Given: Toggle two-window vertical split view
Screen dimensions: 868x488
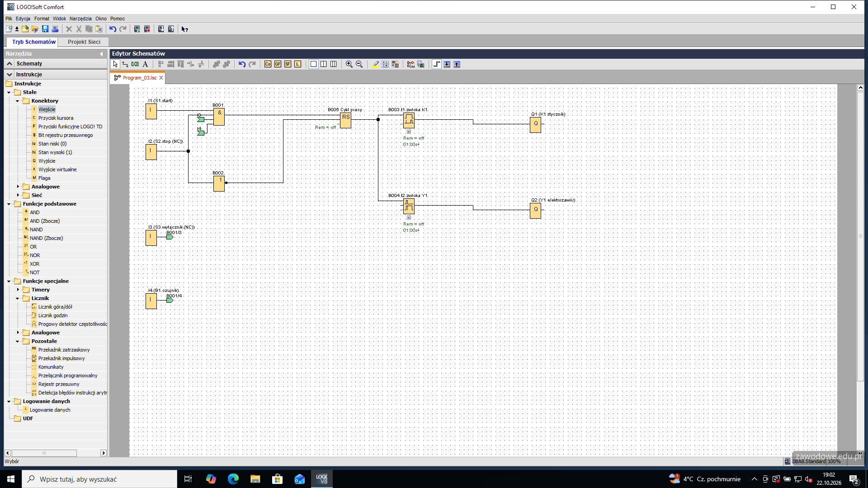Looking at the screenshot, I should (324, 64).
